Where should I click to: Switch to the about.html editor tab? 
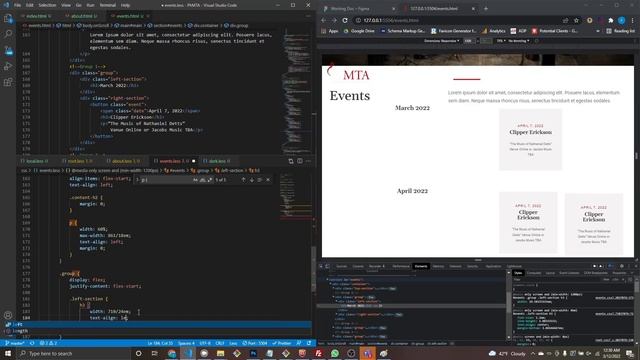point(84,16)
